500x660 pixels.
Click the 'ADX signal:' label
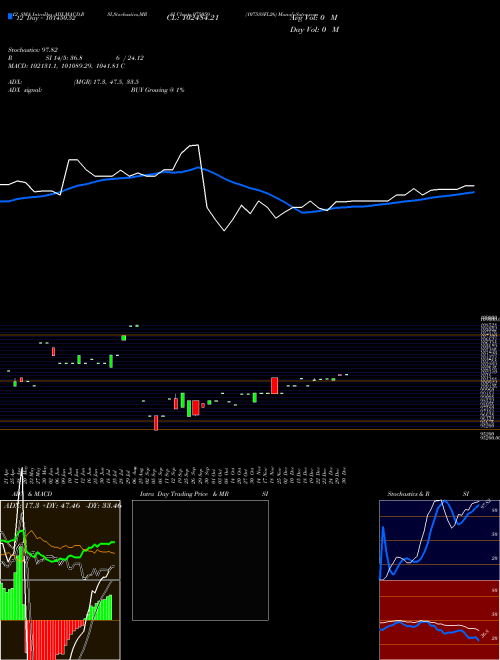tap(25, 90)
